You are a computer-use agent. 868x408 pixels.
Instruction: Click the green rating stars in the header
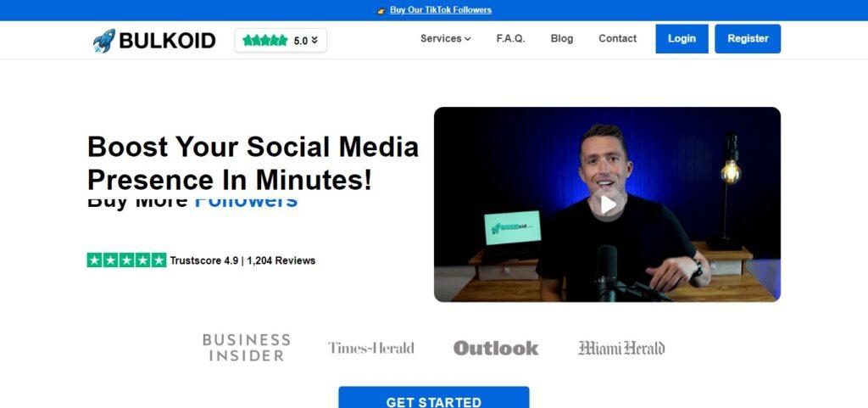(265, 41)
